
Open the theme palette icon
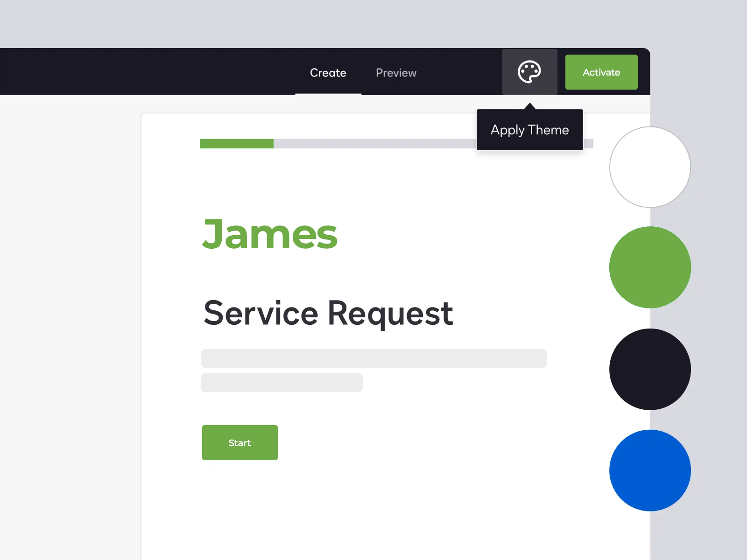tap(529, 72)
